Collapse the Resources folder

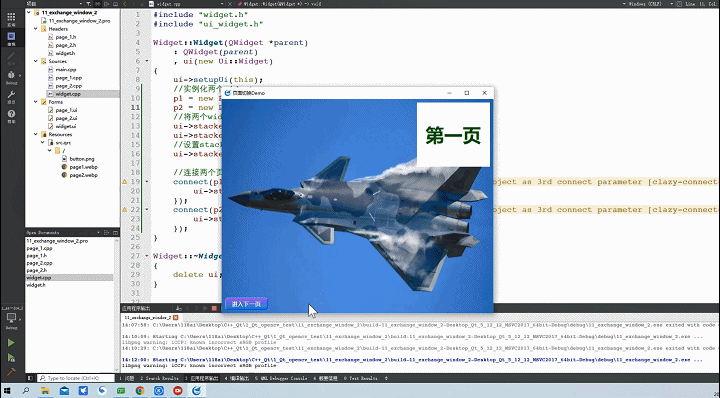pos(36,135)
